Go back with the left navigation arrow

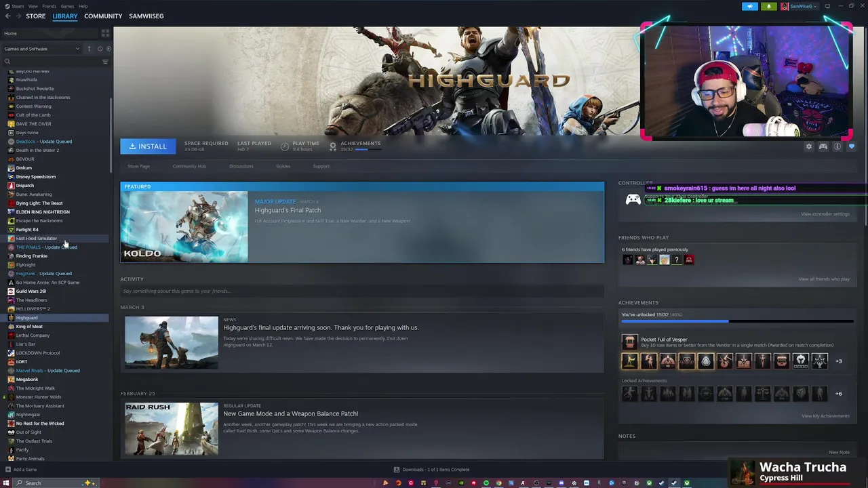[x=7, y=16]
